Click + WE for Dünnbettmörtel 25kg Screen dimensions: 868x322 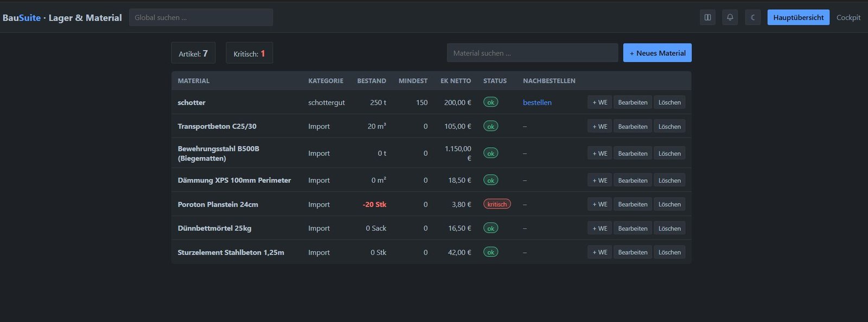point(600,229)
